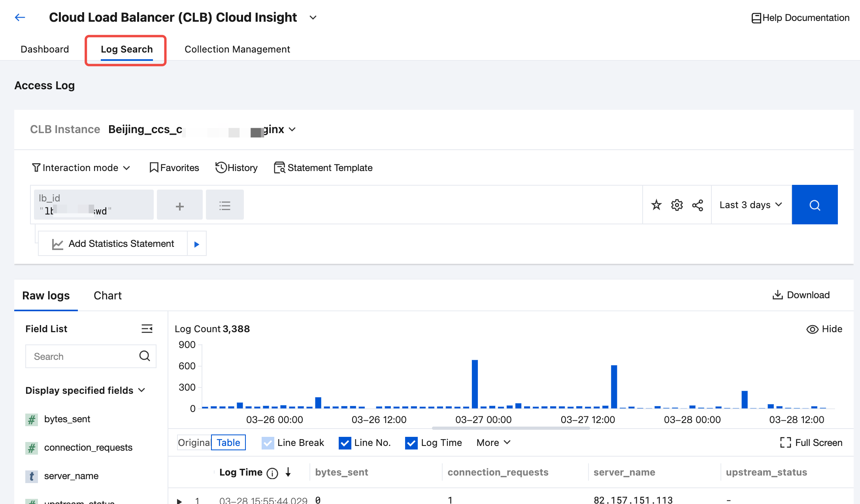Click the plus add-condition button
Screen dimensions: 860x504
point(179,205)
